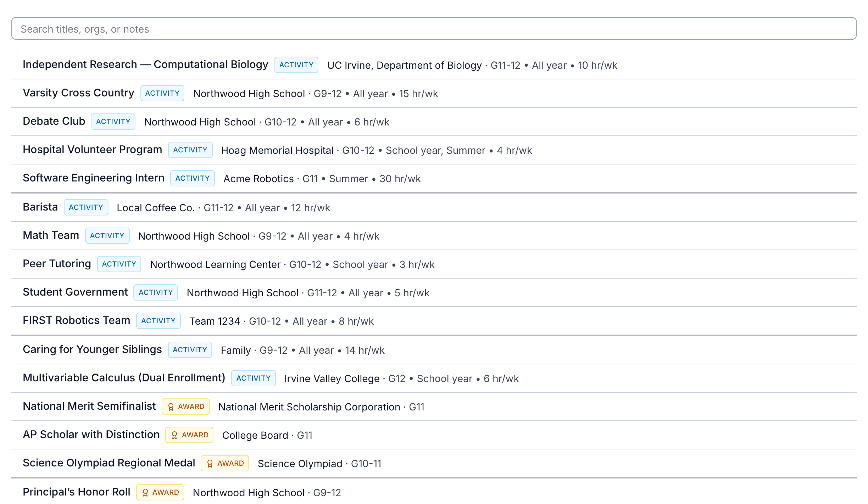Select Hospital Volunteer Program title
Image resolution: width=868 pixels, height=504 pixels.
pos(92,150)
